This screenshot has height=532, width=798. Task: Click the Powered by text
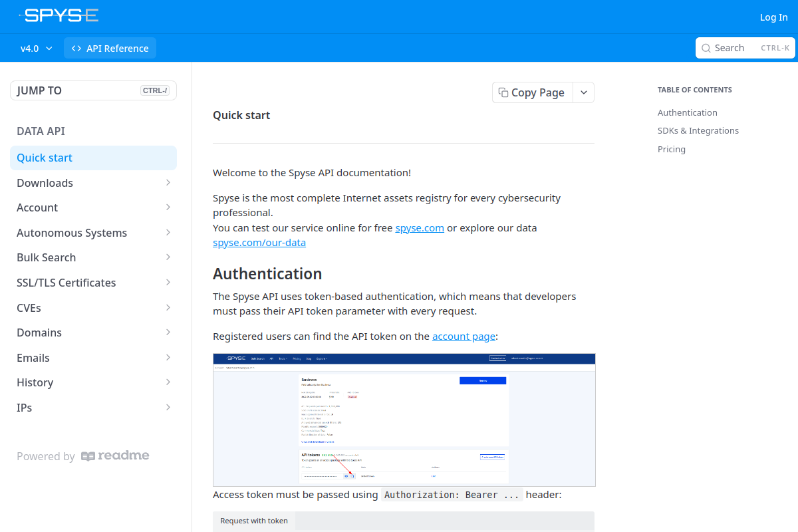click(x=46, y=456)
